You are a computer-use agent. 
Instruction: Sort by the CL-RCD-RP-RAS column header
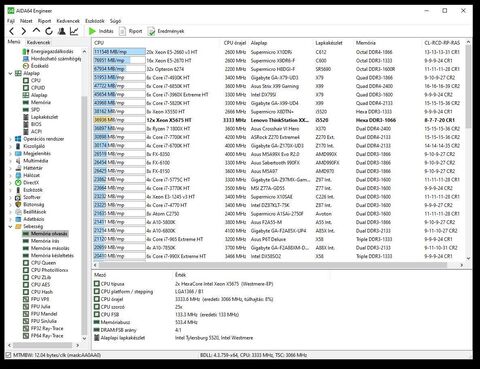coord(442,43)
